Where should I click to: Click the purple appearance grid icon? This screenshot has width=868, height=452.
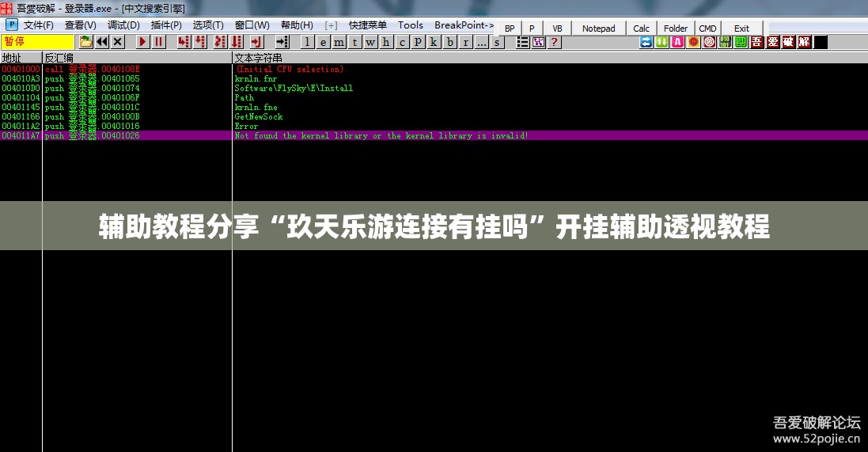(539, 42)
